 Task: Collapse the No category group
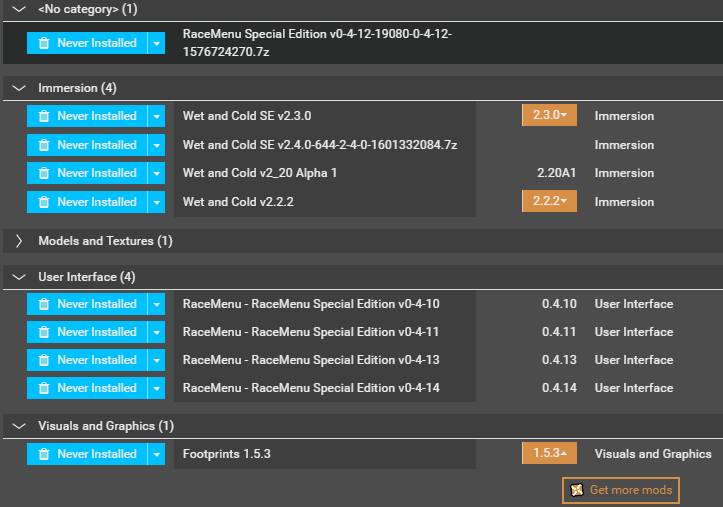point(19,9)
